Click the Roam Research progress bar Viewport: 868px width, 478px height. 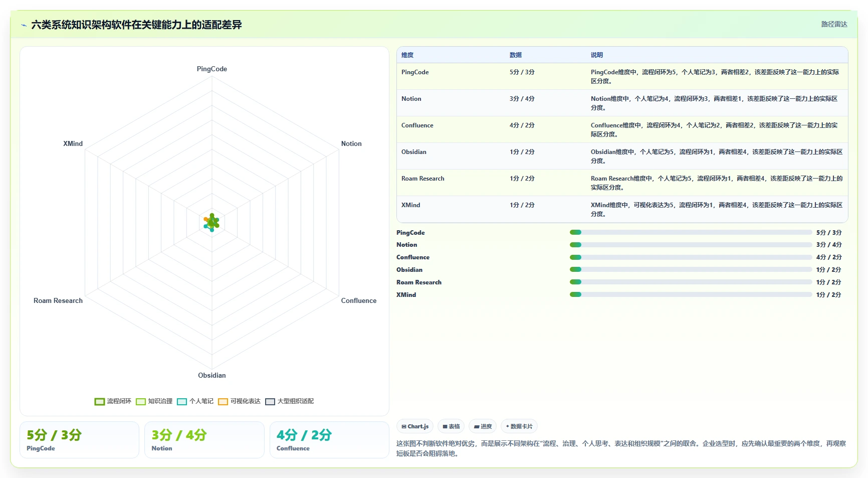pos(691,282)
